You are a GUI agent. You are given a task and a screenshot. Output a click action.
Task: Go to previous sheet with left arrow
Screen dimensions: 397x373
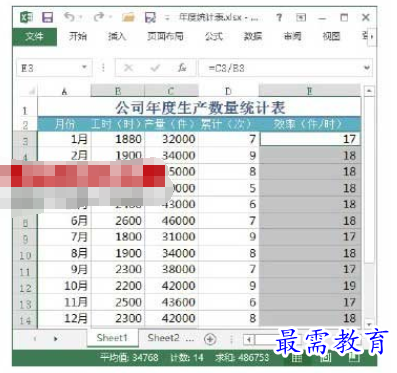point(35,339)
